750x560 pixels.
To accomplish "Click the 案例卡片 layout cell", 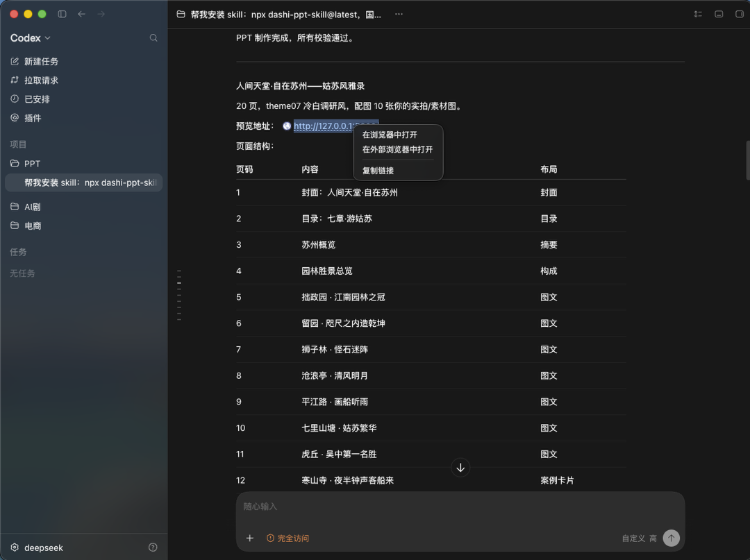I will [x=557, y=481].
